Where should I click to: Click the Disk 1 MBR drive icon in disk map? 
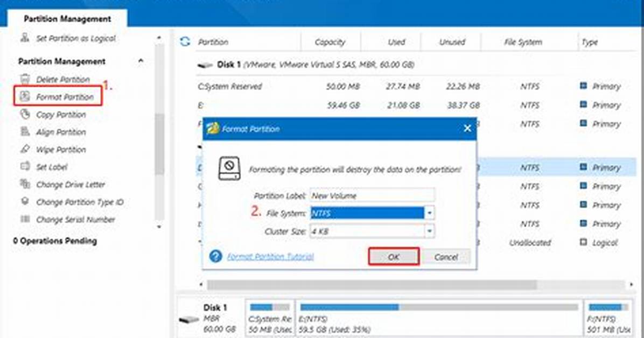point(189,319)
